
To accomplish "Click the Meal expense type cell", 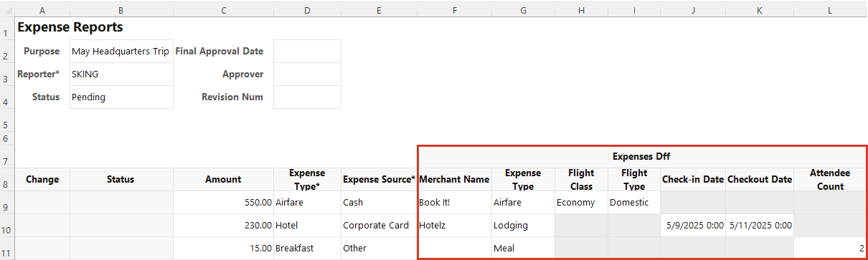I will click(523, 249).
